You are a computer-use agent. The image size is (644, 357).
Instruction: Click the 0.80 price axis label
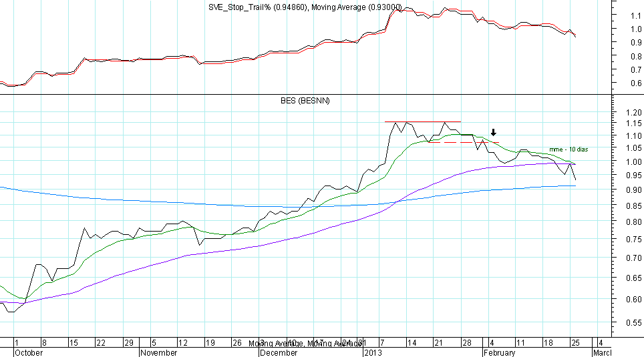tap(634, 222)
